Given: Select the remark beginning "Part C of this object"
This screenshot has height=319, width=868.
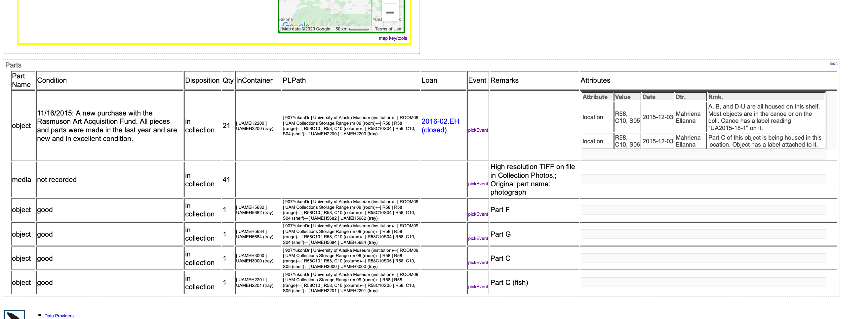Looking at the screenshot, I should (x=765, y=141).
